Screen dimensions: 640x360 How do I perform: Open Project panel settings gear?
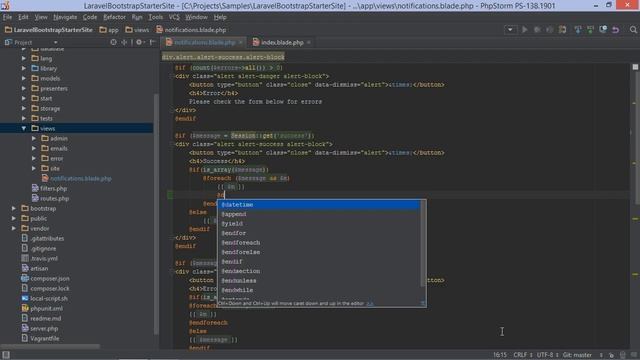coord(139,42)
